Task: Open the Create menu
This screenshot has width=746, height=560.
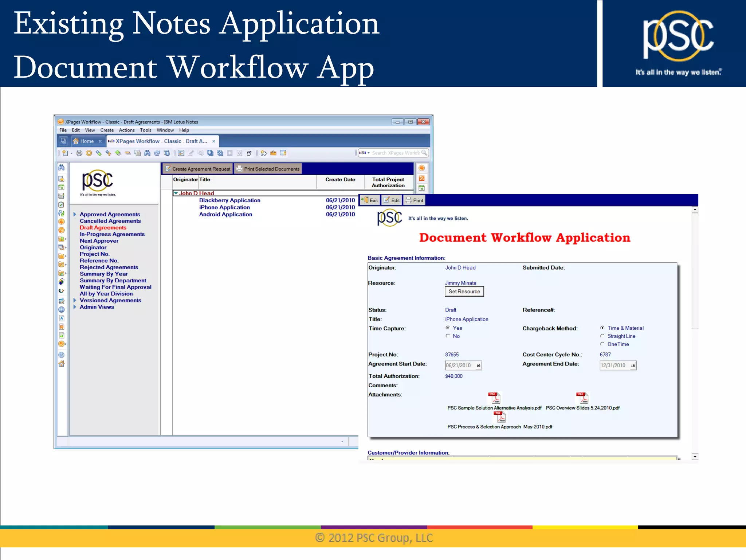Action: (107, 130)
